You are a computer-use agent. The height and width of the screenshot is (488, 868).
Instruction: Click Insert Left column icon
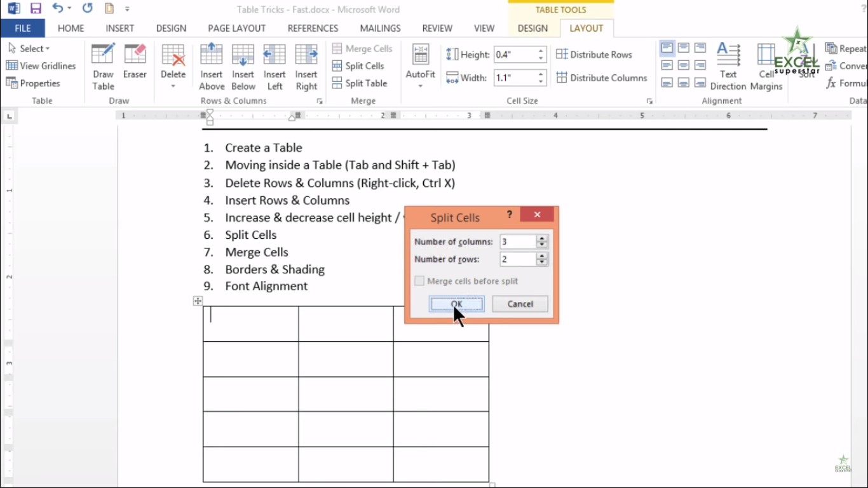point(275,67)
